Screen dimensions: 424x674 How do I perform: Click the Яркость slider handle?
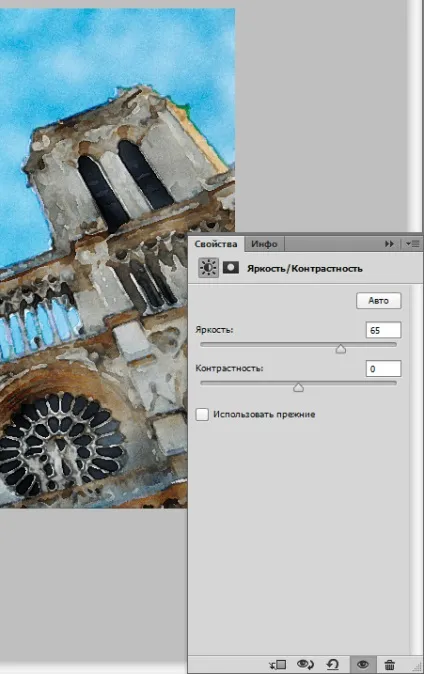[341, 349]
